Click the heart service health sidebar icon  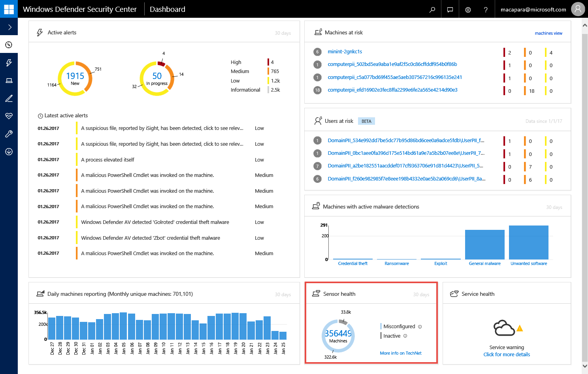click(x=9, y=116)
